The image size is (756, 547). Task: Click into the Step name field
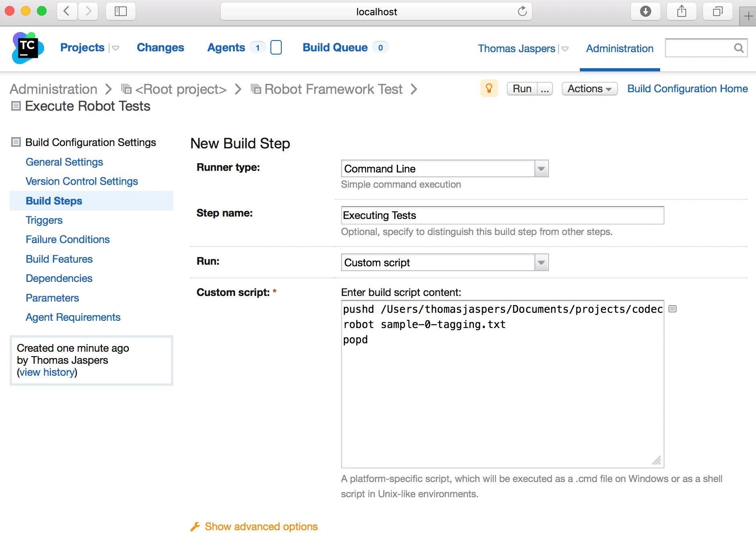click(x=502, y=215)
